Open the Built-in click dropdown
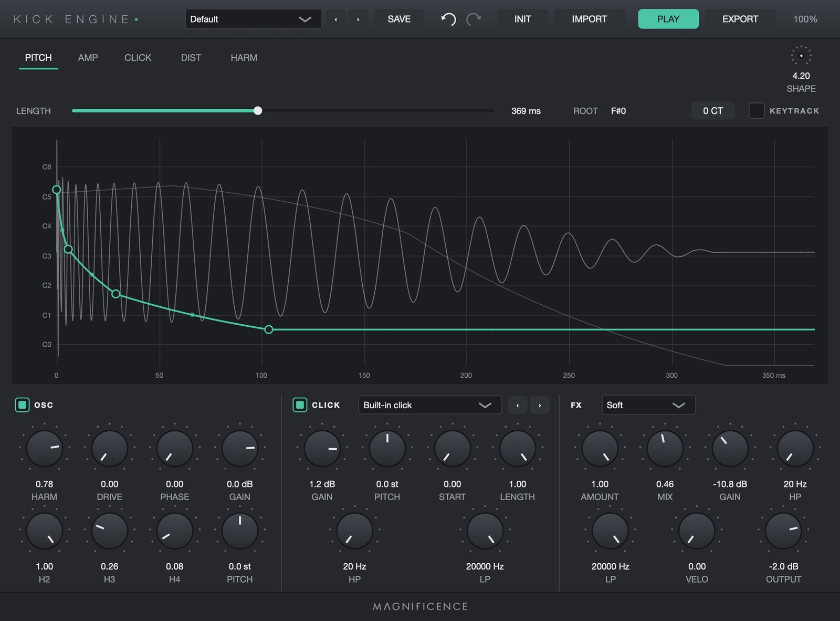Viewport: 840px width, 621px height. (430, 405)
